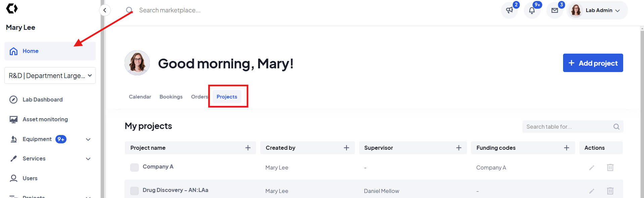Switch to the Bookings tab
Image resolution: width=644 pixels, height=198 pixels.
[171, 97]
